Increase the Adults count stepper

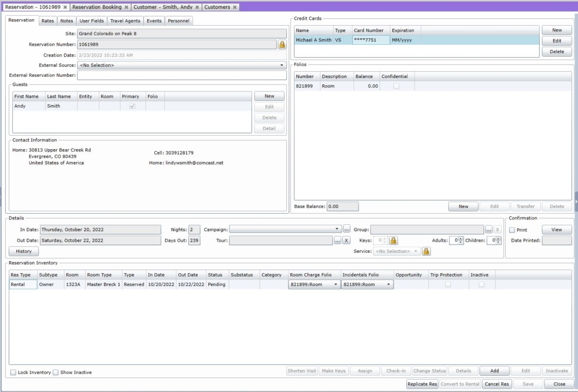[x=461, y=239]
